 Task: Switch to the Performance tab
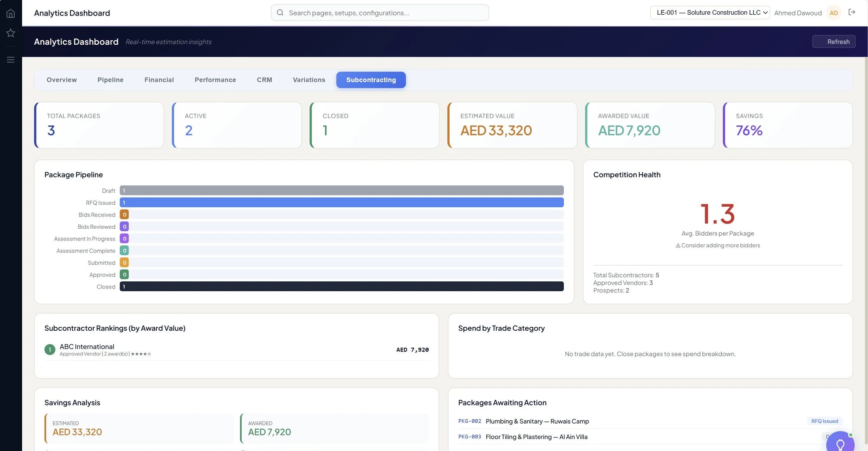click(215, 80)
